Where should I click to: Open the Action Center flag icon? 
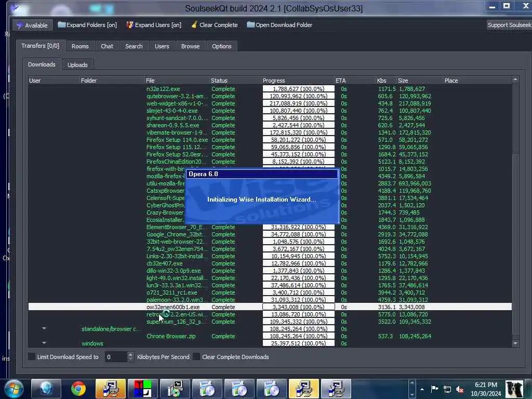(434, 389)
